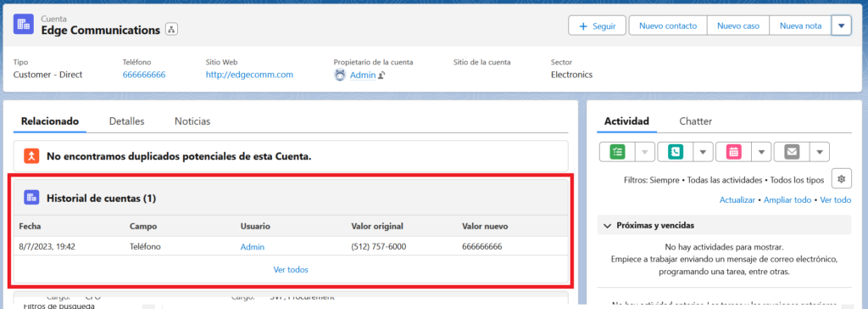Open the dropdown next to the event icon
This screenshot has width=868, height=309.
click(761, 151)
